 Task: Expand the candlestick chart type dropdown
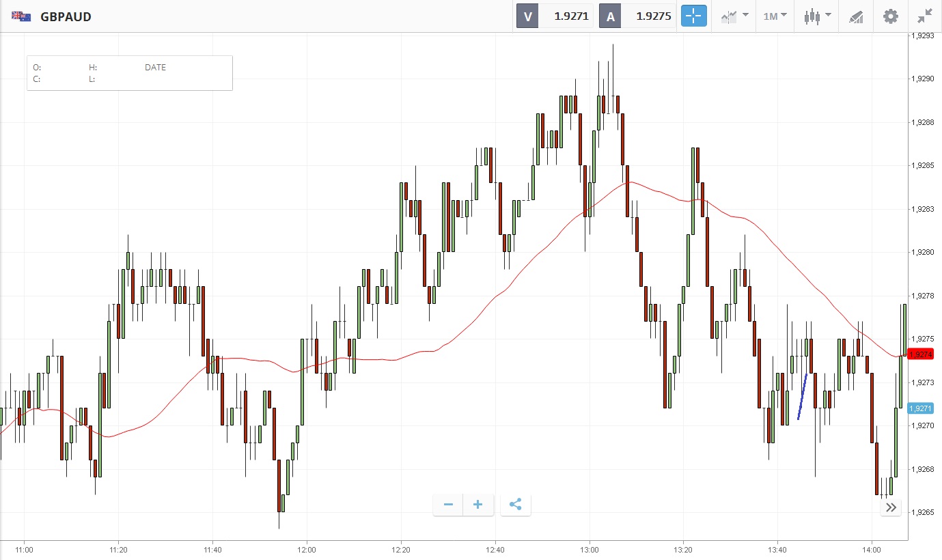[x=817, y=16]
